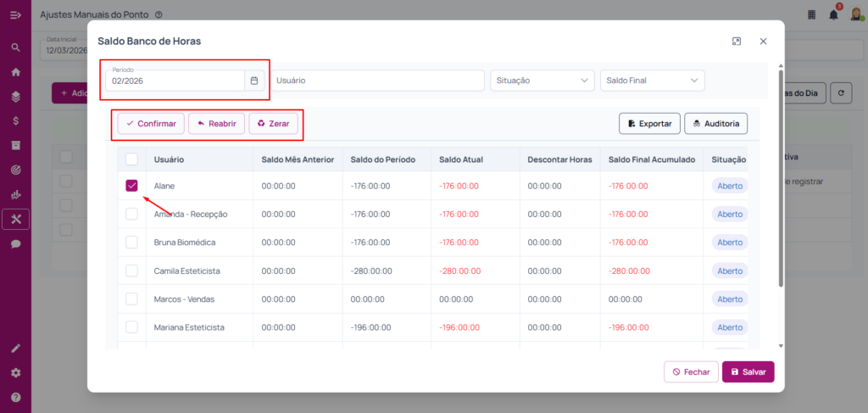Open the home icon in sidebar
Viewport: 868px width, 413px height.
[x=15, y=72]
